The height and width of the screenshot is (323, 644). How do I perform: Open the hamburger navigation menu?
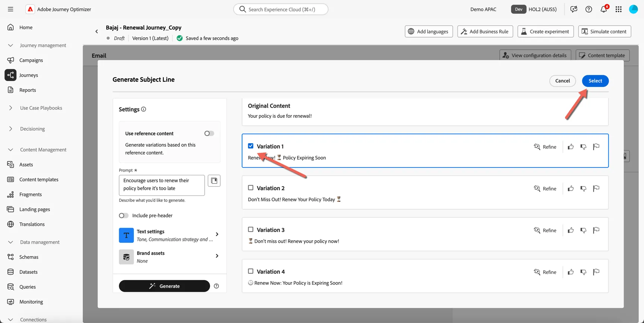coord(10,9)
